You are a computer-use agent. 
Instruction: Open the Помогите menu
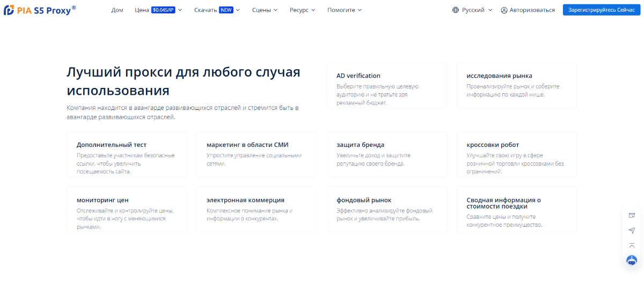(345, 10)
